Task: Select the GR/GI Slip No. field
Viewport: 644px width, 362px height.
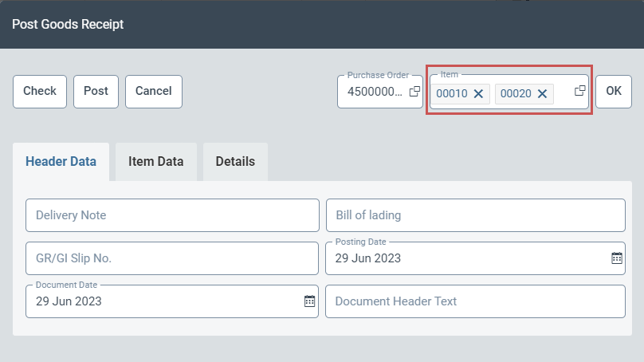Action: pyautogui.click(x=172, y=258)
